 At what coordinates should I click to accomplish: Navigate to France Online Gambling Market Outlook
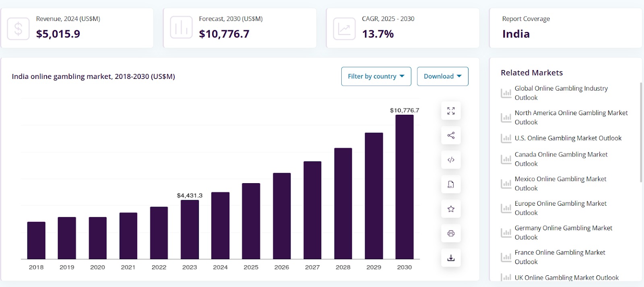pos(560,257)
